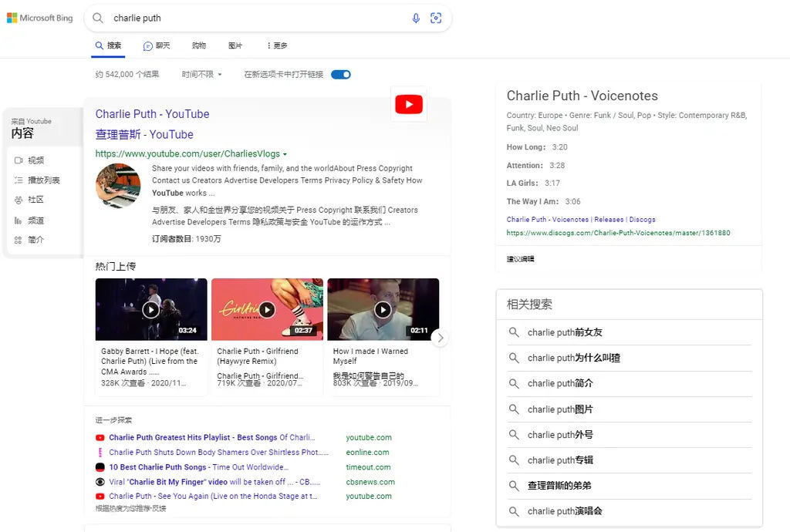This screenshot has height=532, width=790.
Task: Play the How I made Warned Myself video
Action: coord(383,309)
